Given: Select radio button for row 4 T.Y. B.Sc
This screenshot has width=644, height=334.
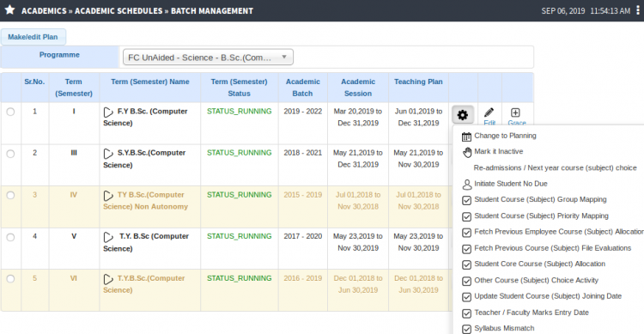Looking at the screenshot, I should [10, 237].
